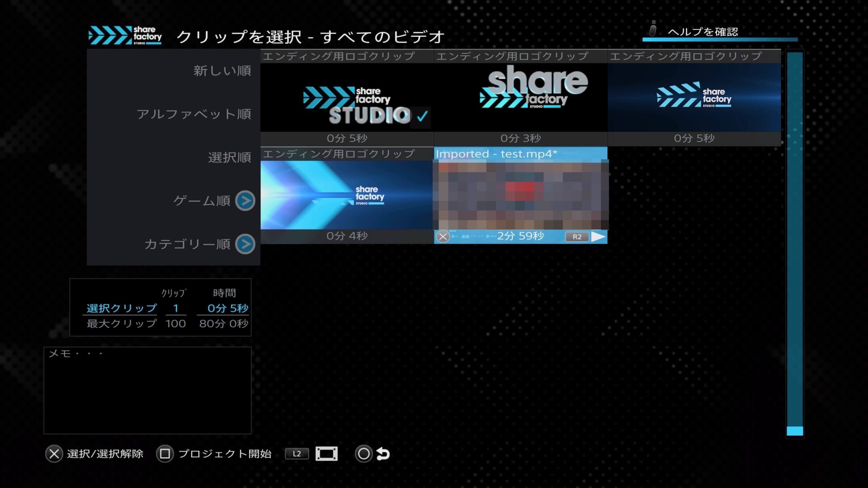
Task: Click the 0分 3秒 duration label
Action: click(x=520, y=138)
